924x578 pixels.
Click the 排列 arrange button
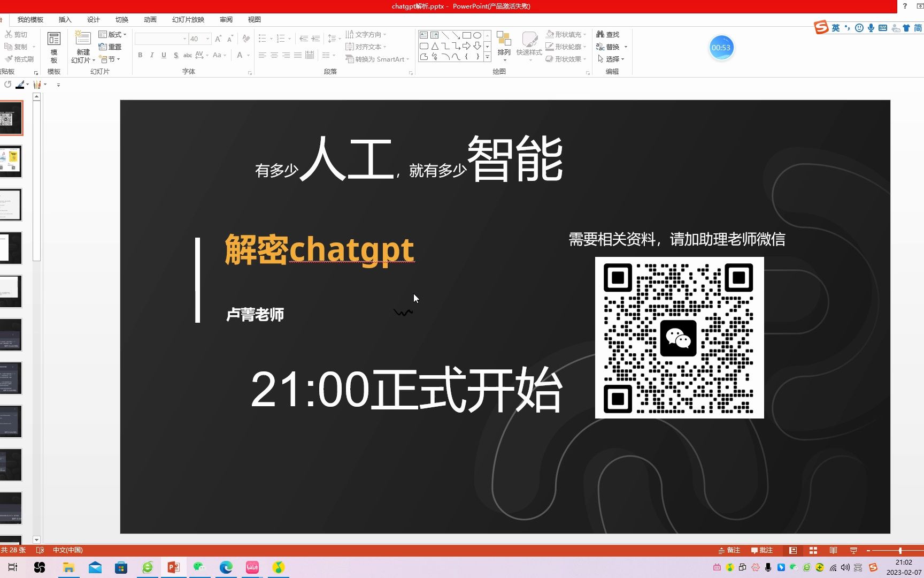click(504, 45)
